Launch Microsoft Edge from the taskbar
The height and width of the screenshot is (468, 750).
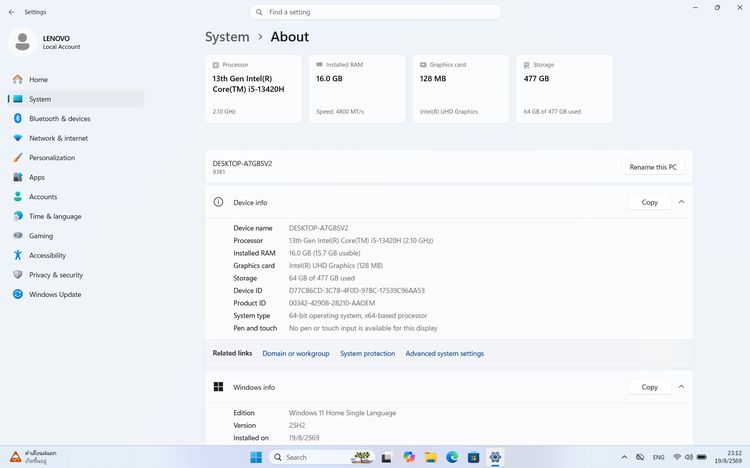coord(452,457)
